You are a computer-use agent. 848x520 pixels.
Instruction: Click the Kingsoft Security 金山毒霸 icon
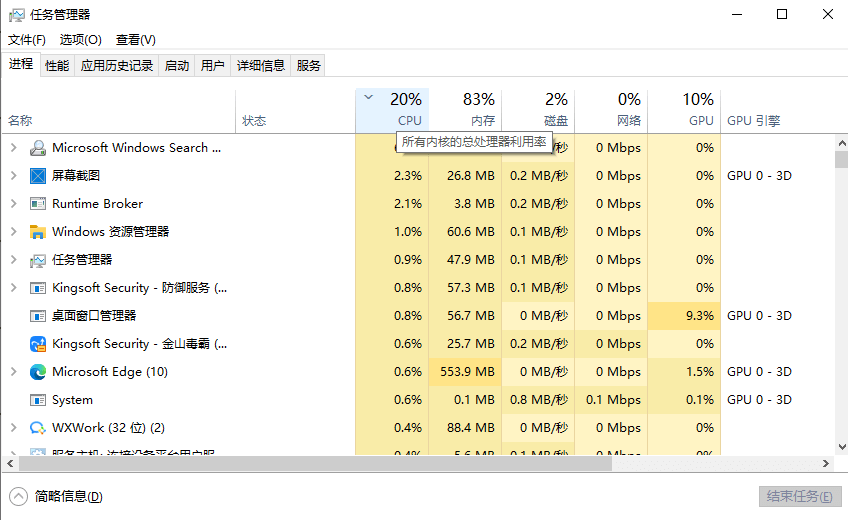37,344
